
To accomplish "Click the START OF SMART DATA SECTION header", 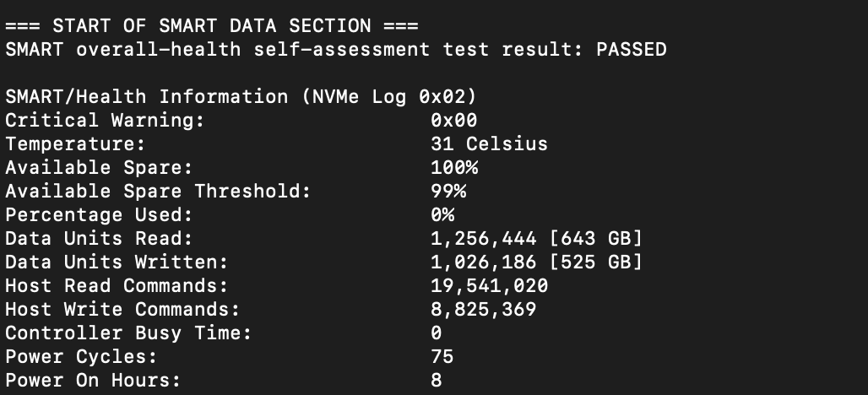I will pyautogui.click(x=212, y=25).
